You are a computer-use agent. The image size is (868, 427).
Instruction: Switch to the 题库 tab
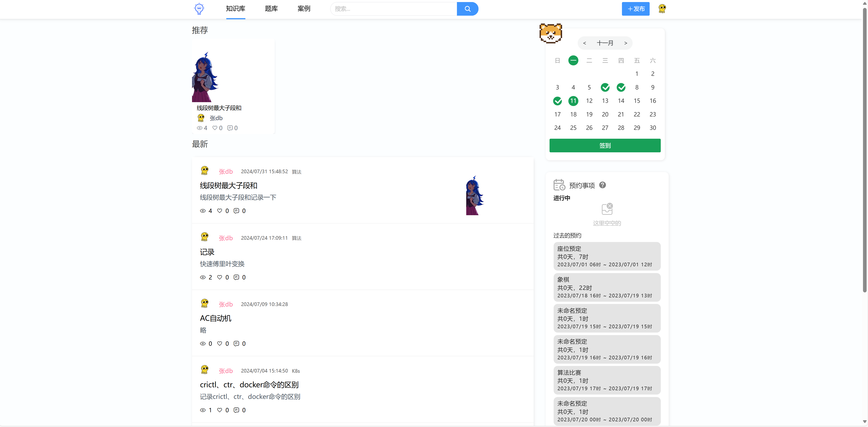tap(271, 9)
